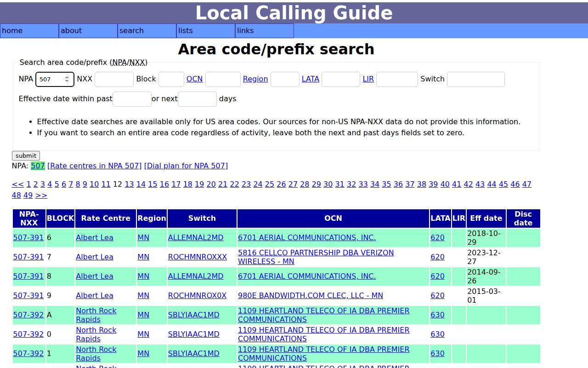Jump to results page 13
The height and width of the screenshot is (368, 588).
click(x=129, y=184)
